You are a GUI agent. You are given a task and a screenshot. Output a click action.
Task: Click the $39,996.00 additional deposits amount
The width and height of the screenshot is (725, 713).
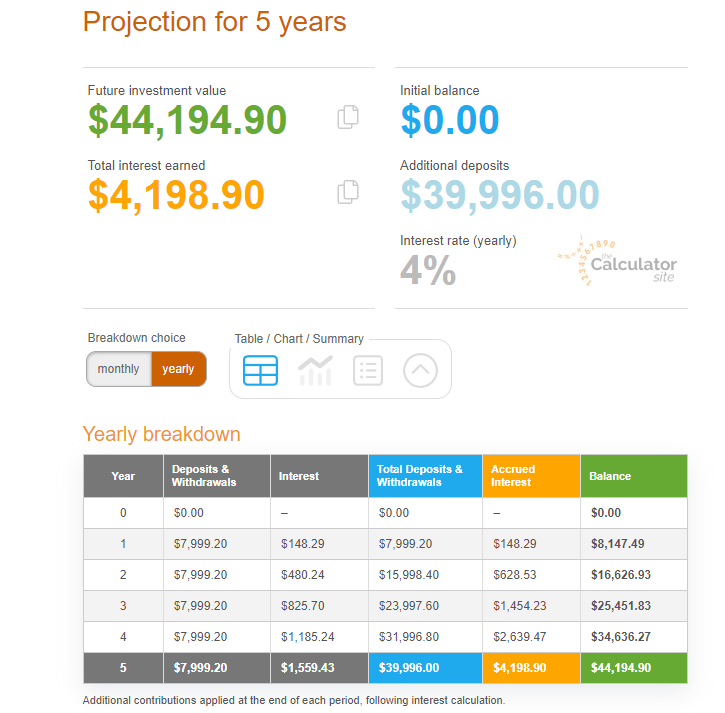click(500, 195)
